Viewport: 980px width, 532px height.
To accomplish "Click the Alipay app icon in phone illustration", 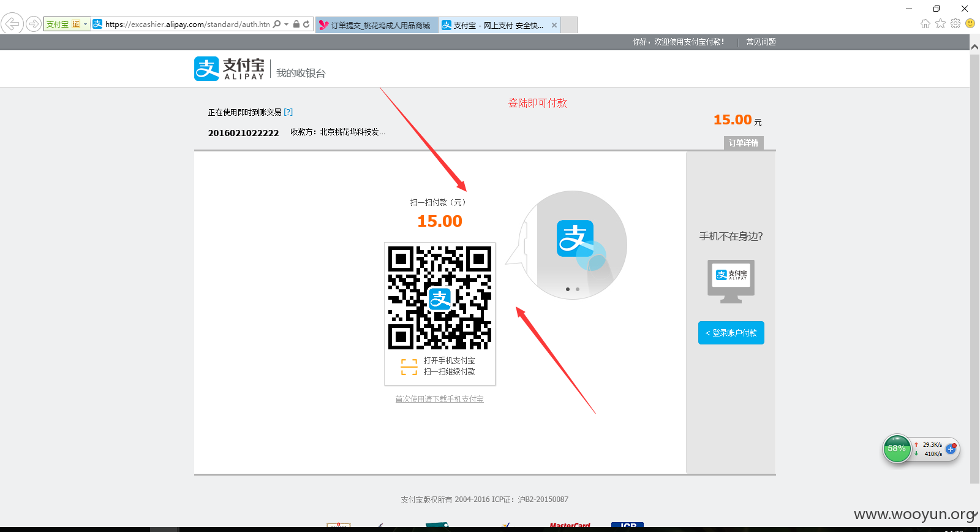I will (575, 238).
